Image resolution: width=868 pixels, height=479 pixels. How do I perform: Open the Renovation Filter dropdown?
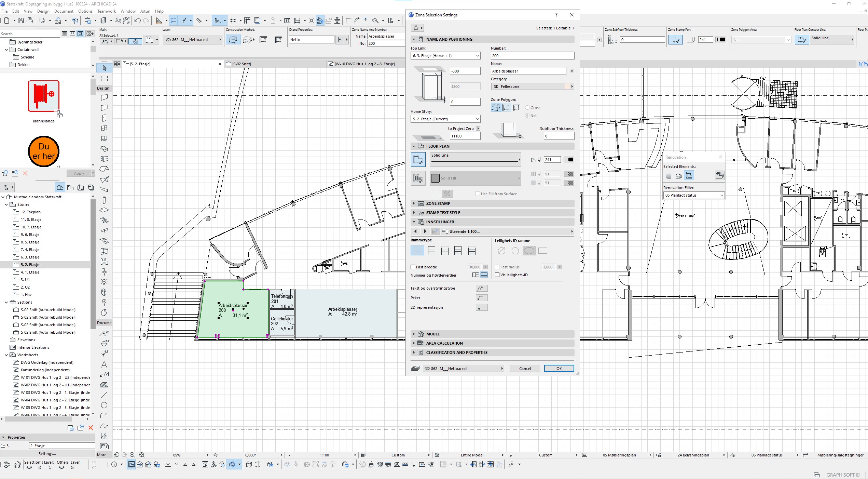(693, 195)
